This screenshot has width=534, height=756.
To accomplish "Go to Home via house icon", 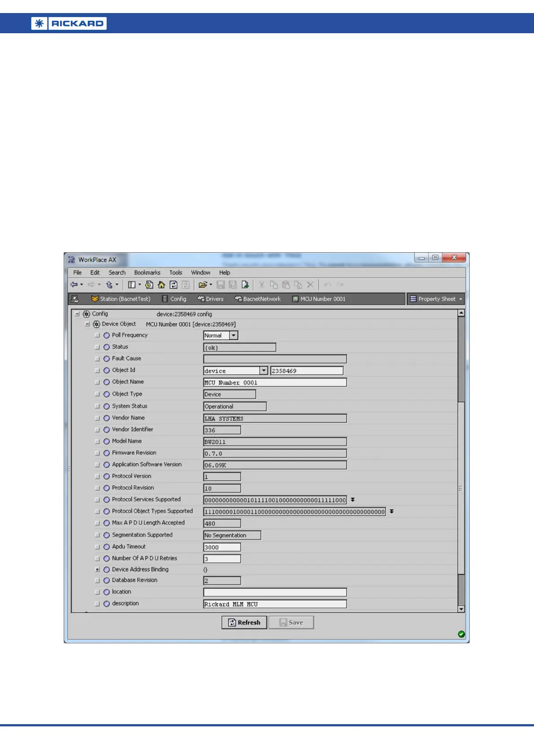I will [x=162, y=285].
